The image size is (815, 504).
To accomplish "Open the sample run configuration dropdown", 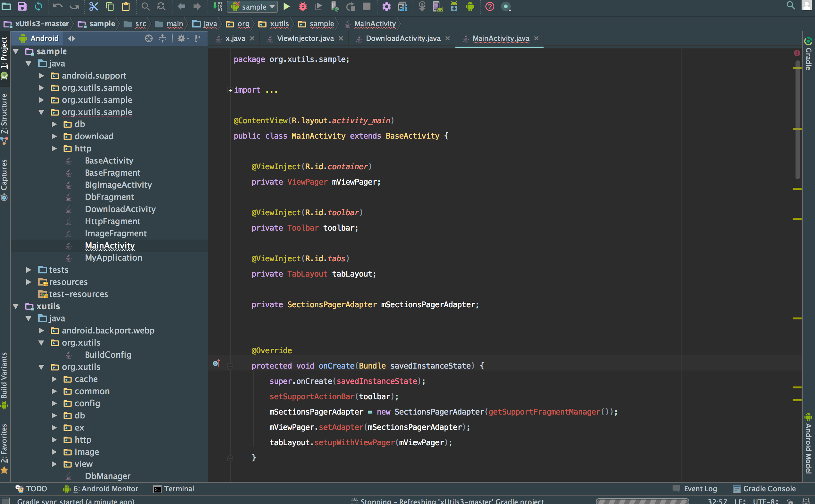I will (x=252, y=7).
